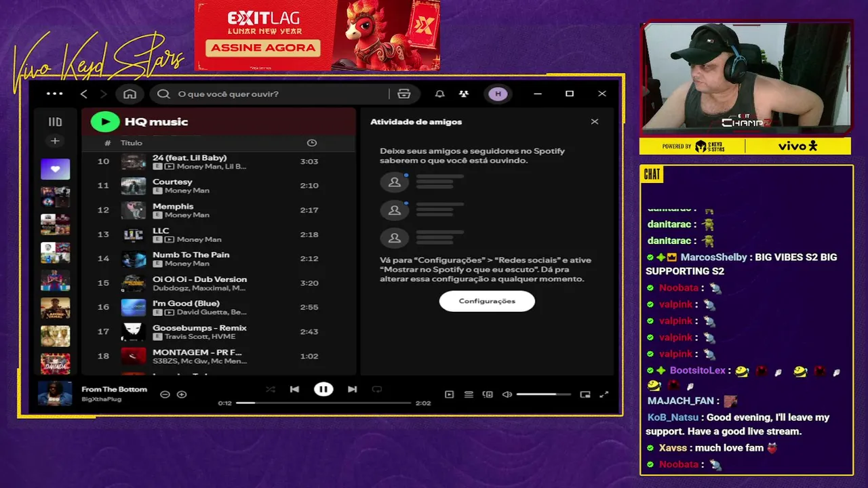The height and width of the screenshot is (488, 868).
Task: Open the Browse icon in search bar
Action: (x=404, y=94)
